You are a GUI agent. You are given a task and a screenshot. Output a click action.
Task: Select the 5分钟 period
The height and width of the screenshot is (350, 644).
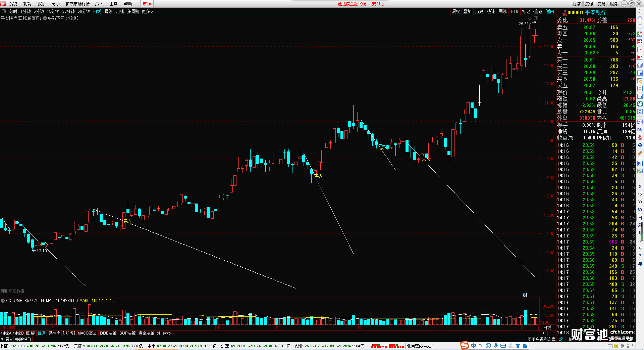pyautogui.click(x=39, y=11)
